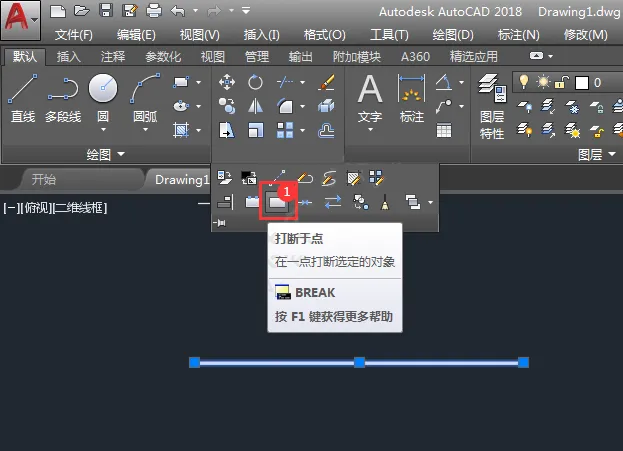Switch to the 注释 ribbon tab
This screenshot has height=451, width=623.
click(x=113, y=57)
